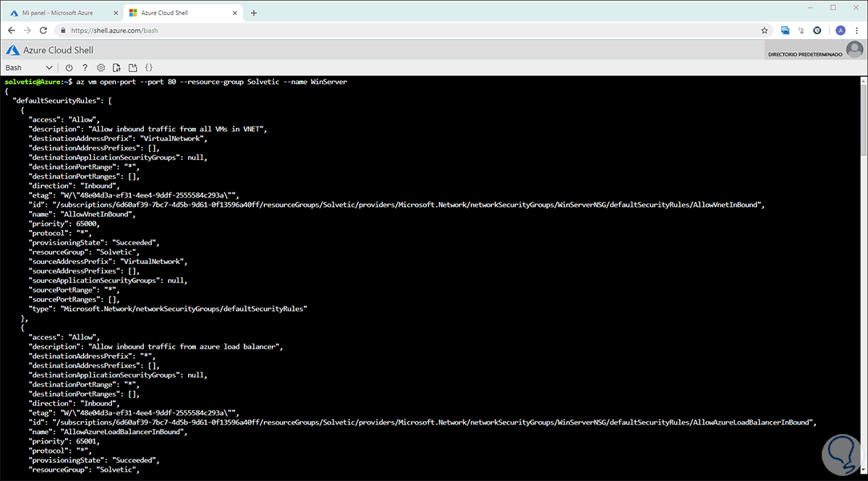Open Cloud Shell settings gear

pos(101,67)
